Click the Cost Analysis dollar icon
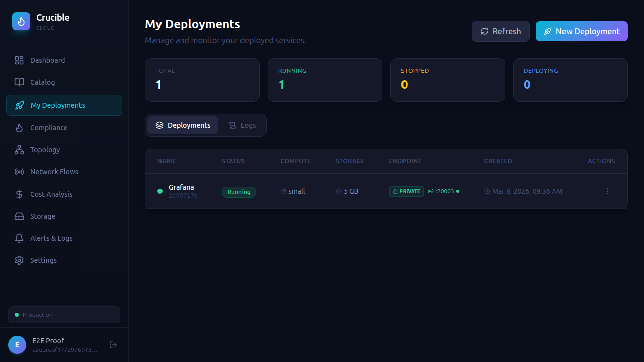Viewport: 644px width, 362px height. coord(19,194)
